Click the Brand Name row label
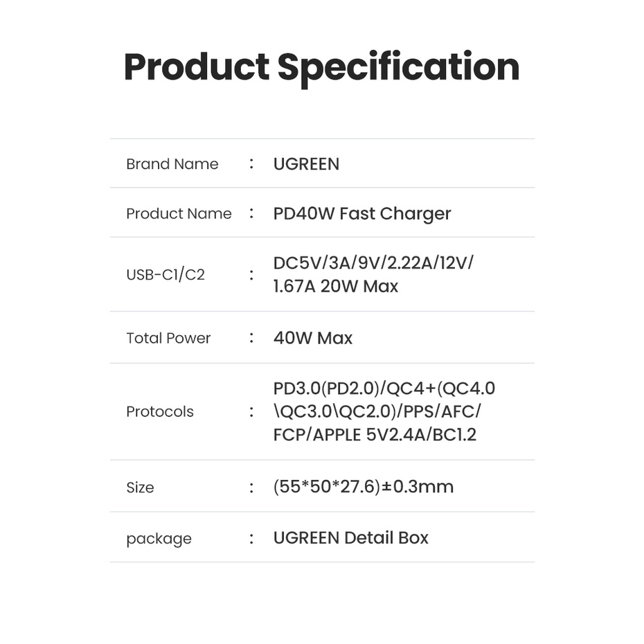The width and height of the screenshot is (644, 644). [x=172, y=164]
